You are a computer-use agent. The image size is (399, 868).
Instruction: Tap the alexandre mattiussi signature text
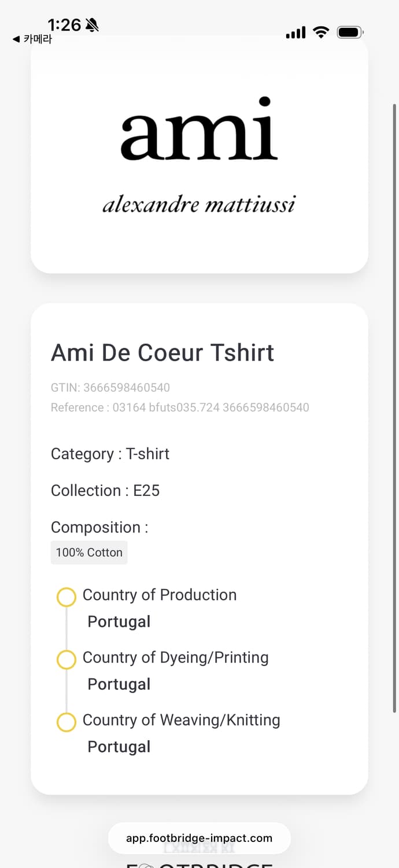pos(199,204)
